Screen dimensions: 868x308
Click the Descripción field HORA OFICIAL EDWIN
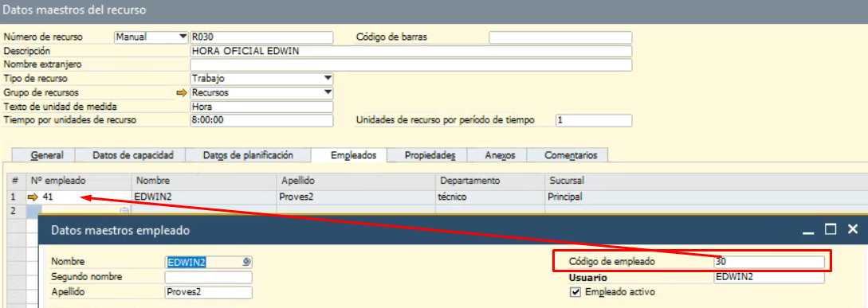pyautogui.click(x=410, y=51)
